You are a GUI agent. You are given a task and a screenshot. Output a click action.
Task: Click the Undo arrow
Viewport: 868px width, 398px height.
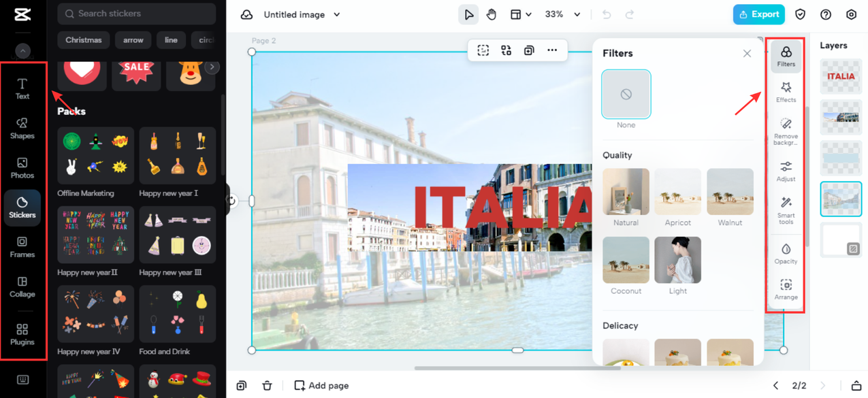coord(607,14)
